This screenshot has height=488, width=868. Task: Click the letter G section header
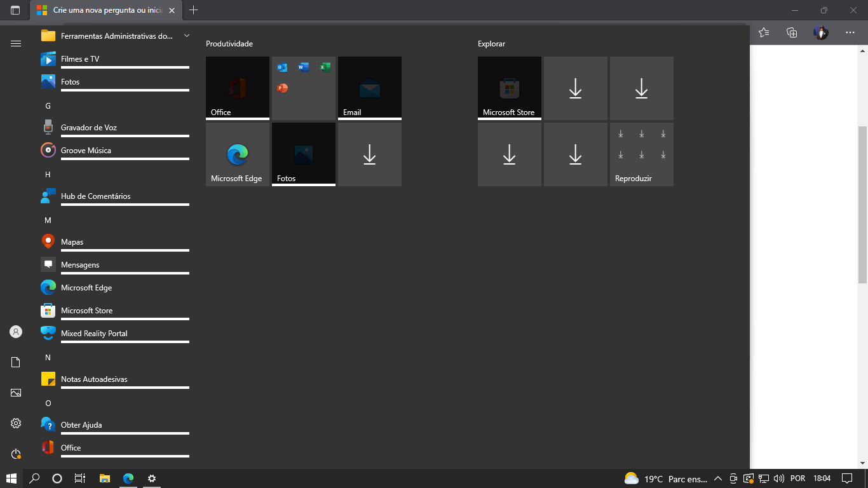coord(48,106)
